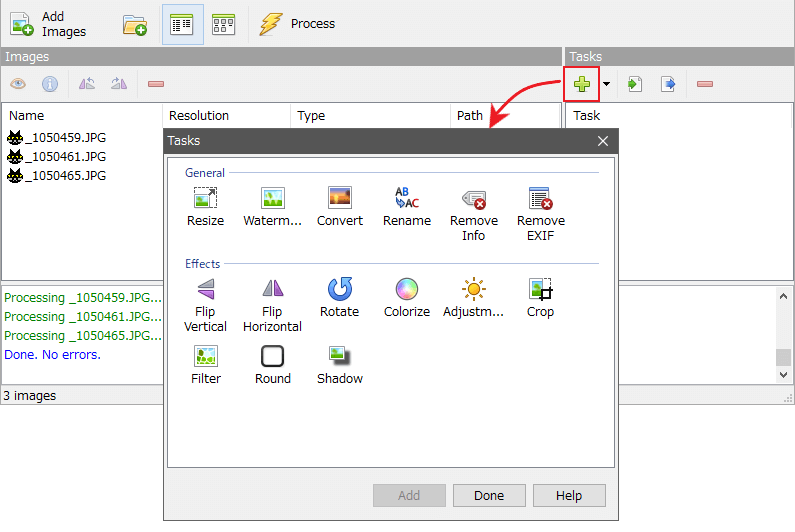Select the Shadow effect icon
This screenshot has width=795, height=532.
point(339,357)
